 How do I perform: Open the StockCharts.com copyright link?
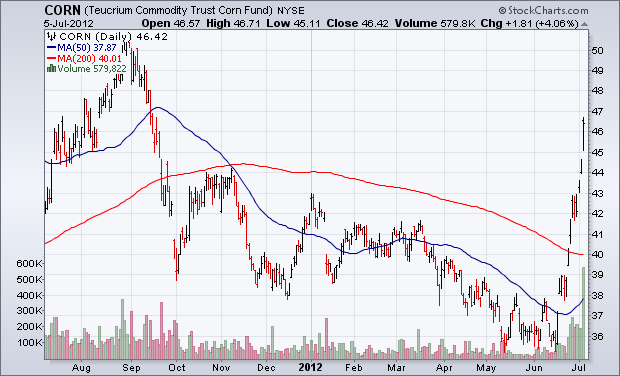[544, 11]
